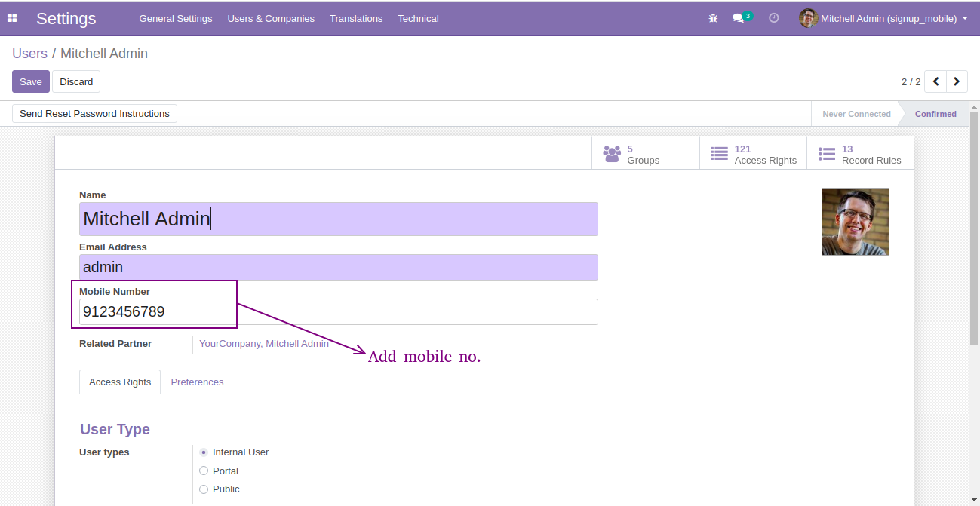Viewport: 980px width, 506px height.
Task: Go to Users breadcrumb
Action: click(30, 54)
